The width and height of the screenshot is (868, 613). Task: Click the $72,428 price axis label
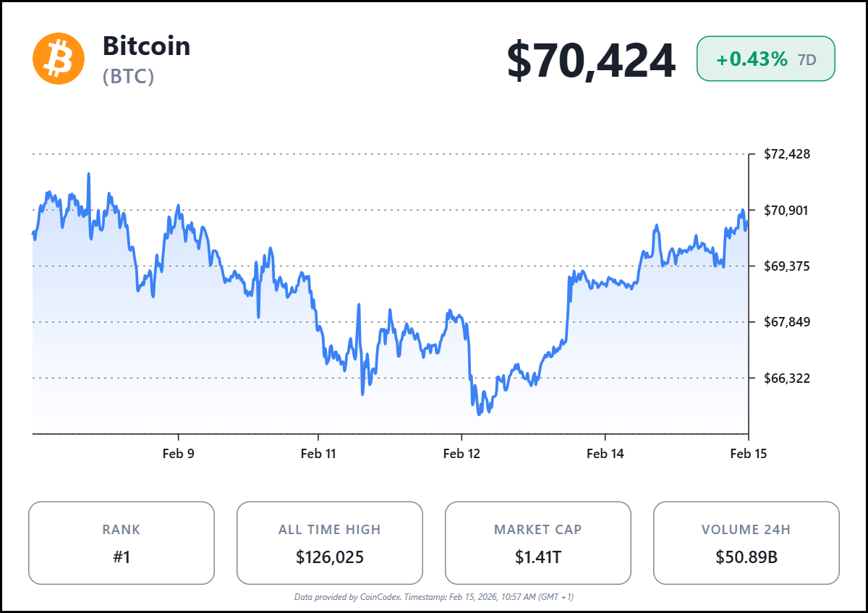(787, 154)
